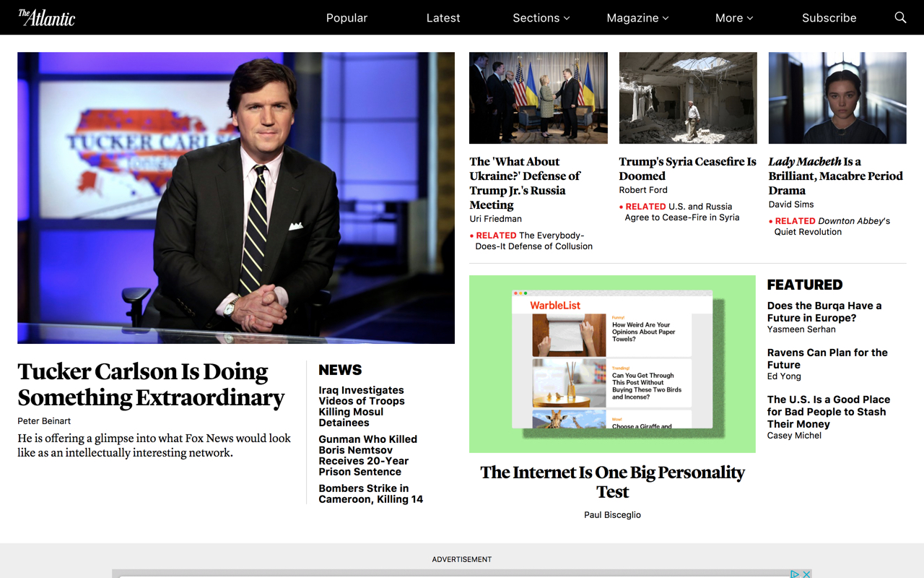
Task: Click the AdChoices triangle icon
Action: (795, 574)
